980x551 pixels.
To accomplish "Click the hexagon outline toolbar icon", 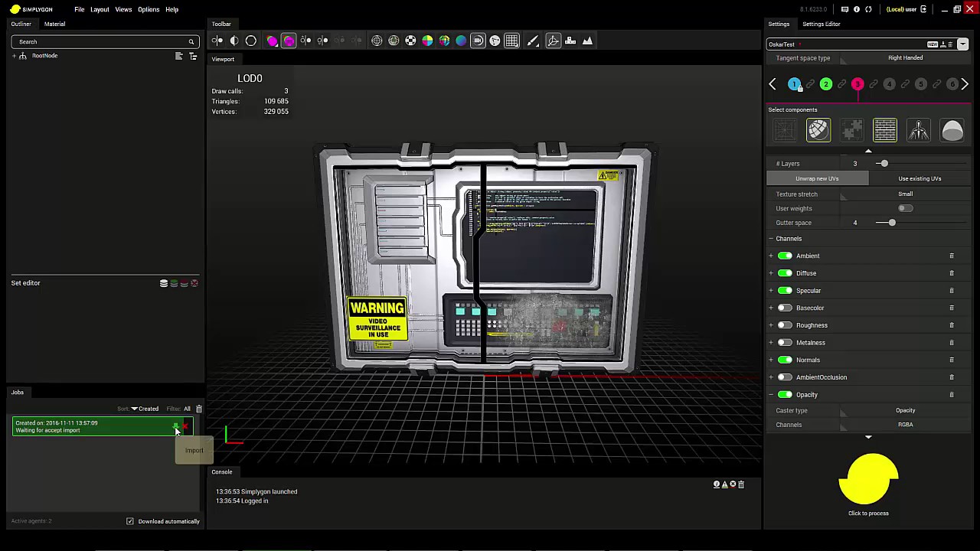I will coord(251,41).
